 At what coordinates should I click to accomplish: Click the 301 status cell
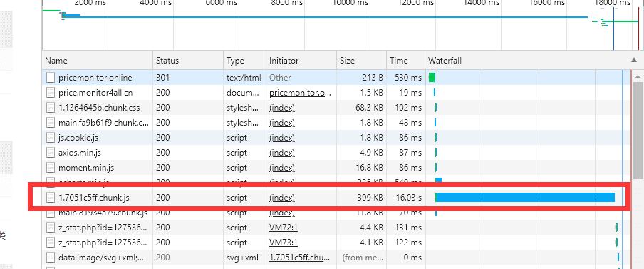pos(162,77)
